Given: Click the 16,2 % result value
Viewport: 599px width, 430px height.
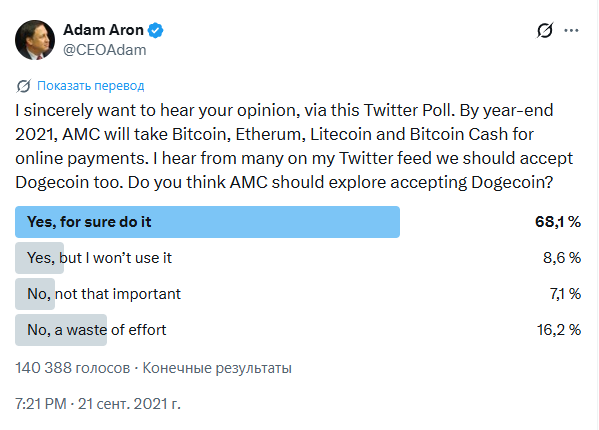Looking at the screenshot, I should 559,330.
